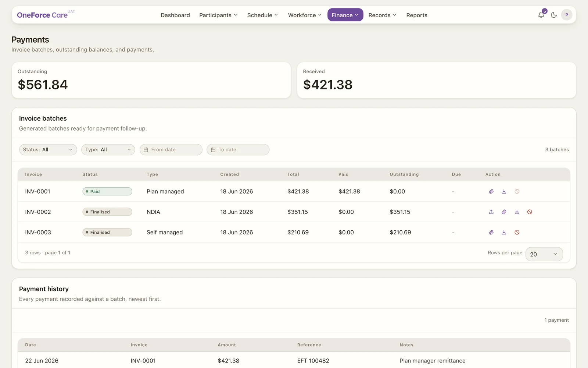This screenshot has height=368, width=588.
Task: Click Plan manager remittance note
Action: tap(433, 361)
